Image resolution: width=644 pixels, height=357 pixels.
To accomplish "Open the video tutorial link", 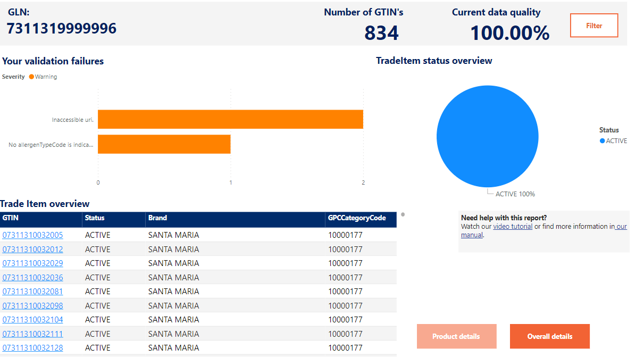I will pyautogui.click(x=513, y=227).
